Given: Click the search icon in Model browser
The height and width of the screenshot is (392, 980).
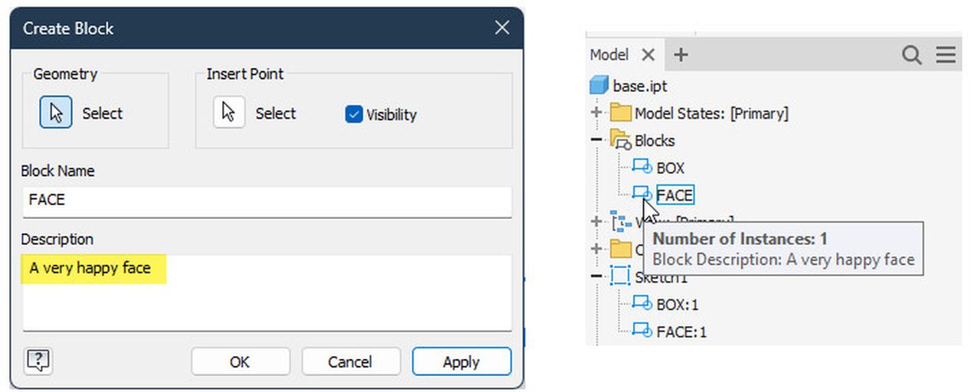Looking at the screenshot, I should [911, 55].
